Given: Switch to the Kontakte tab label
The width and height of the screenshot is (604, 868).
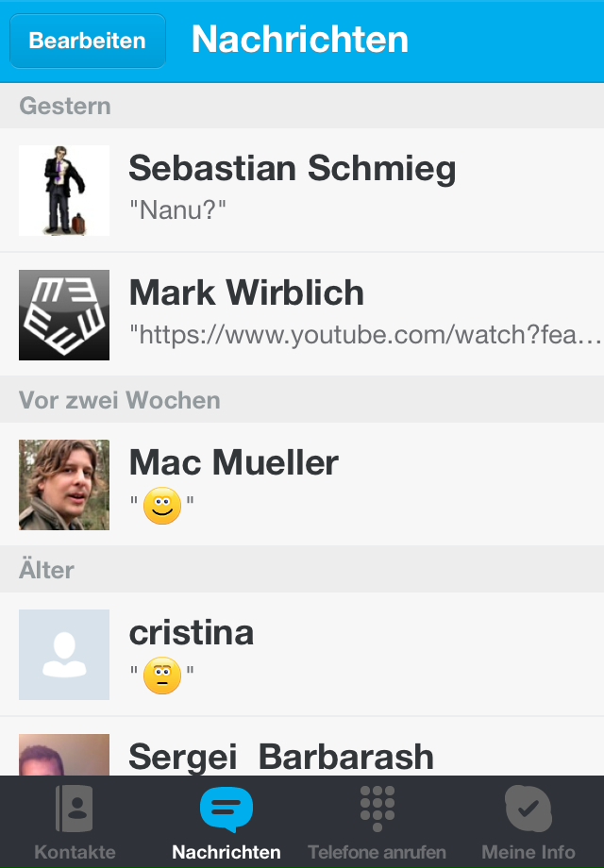Looking at the screenshot, I should coord(75,852).
